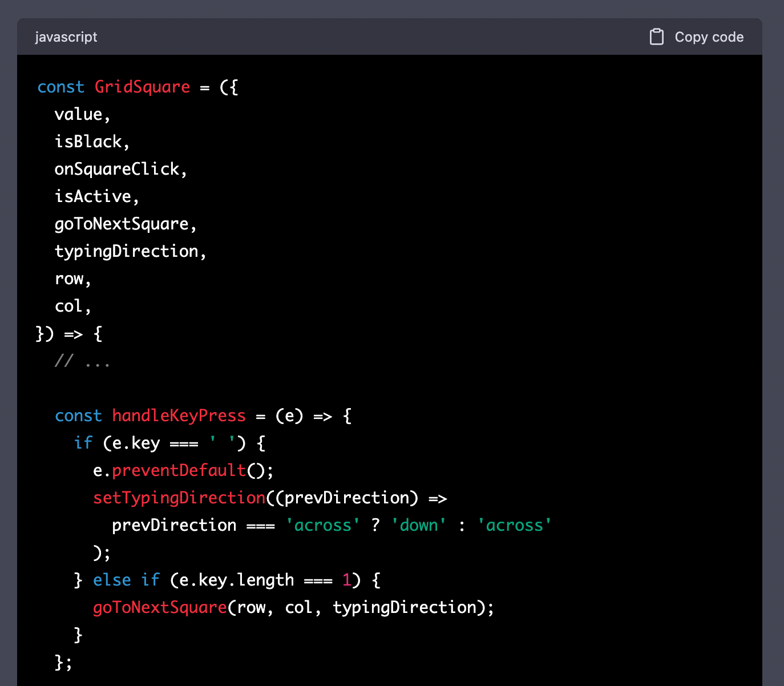This screenshot has height=686, width=784.
Task: Click the "Copy code" button label
Action: [x=709, y=37]
